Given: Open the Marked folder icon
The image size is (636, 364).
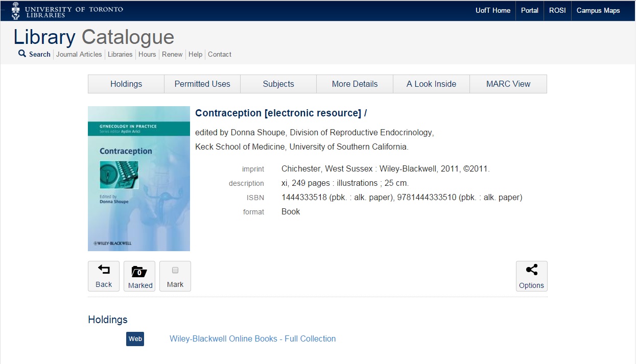Looking at the screenshot, I should 139,272.
